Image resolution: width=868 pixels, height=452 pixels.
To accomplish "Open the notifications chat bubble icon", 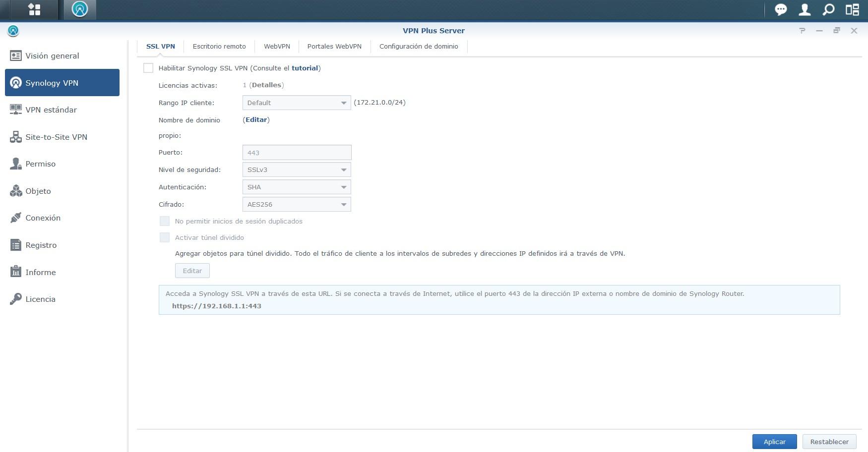I will [781, 9].
